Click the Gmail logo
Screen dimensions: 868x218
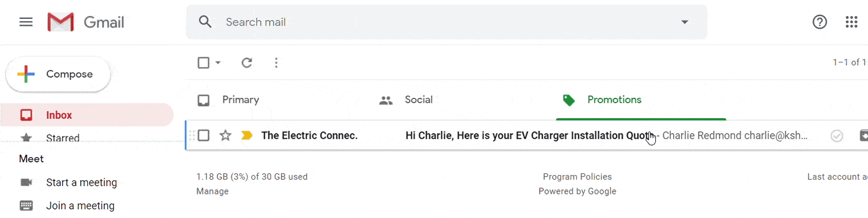coord(86,22)
